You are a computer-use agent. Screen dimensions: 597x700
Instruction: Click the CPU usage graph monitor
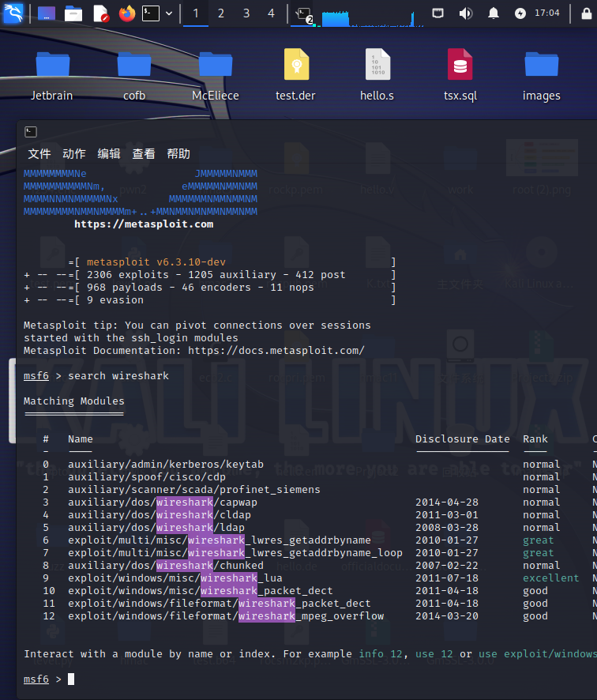point(373,18)
